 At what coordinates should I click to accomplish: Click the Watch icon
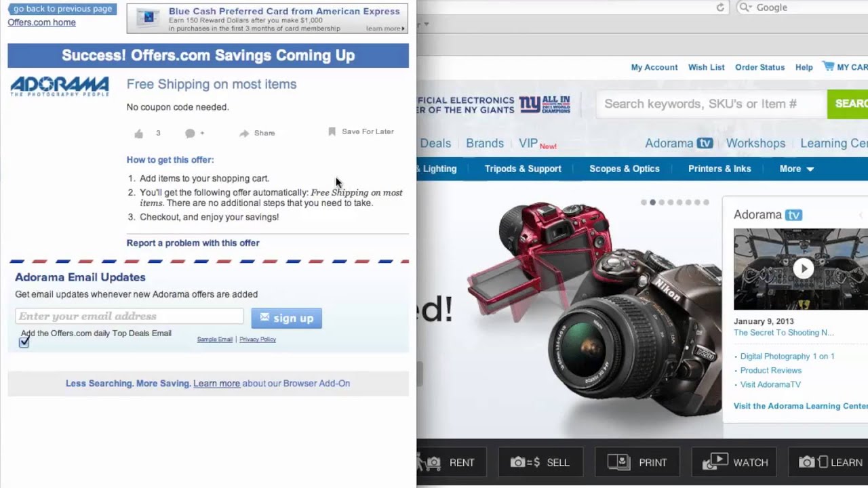tap(715, 462)
